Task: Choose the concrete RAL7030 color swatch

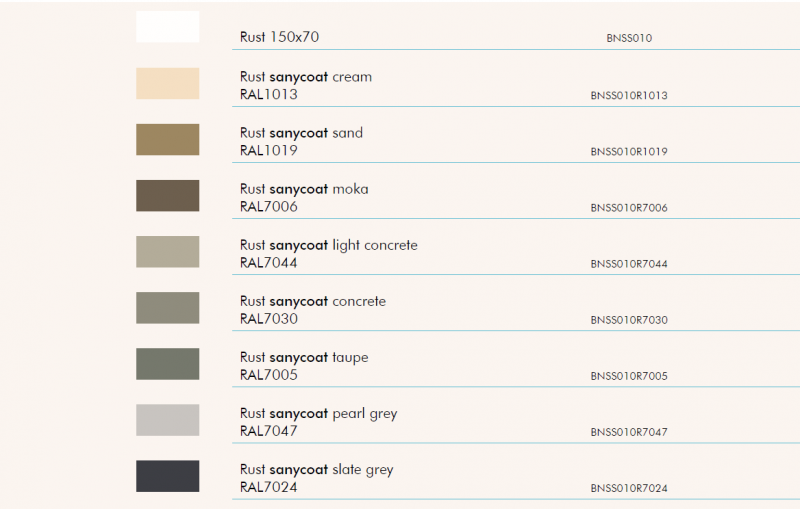Action: 167,308
